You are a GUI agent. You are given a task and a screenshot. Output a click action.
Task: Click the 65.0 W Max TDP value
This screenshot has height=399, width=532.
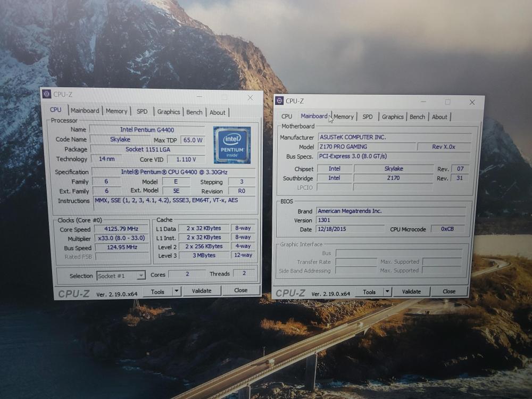tap(193, 140)
